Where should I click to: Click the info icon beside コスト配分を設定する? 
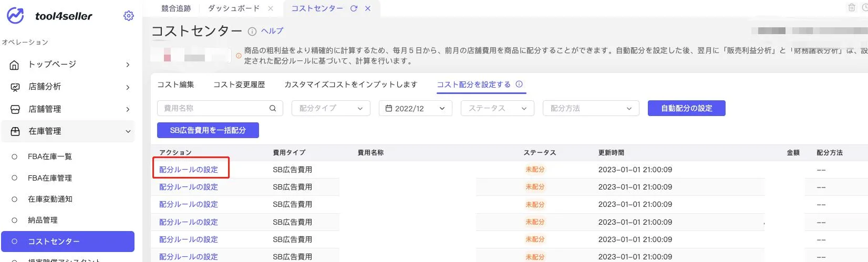(x=519, y=84)
